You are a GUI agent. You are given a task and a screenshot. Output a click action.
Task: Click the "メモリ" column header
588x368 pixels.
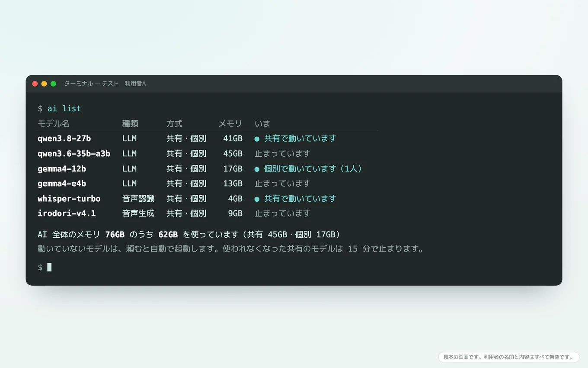230,123
